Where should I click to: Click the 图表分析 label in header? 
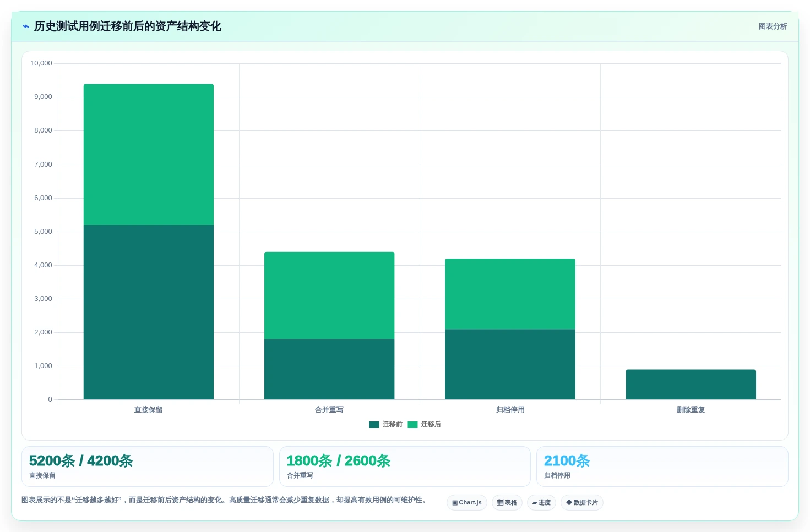pos(773,26)
